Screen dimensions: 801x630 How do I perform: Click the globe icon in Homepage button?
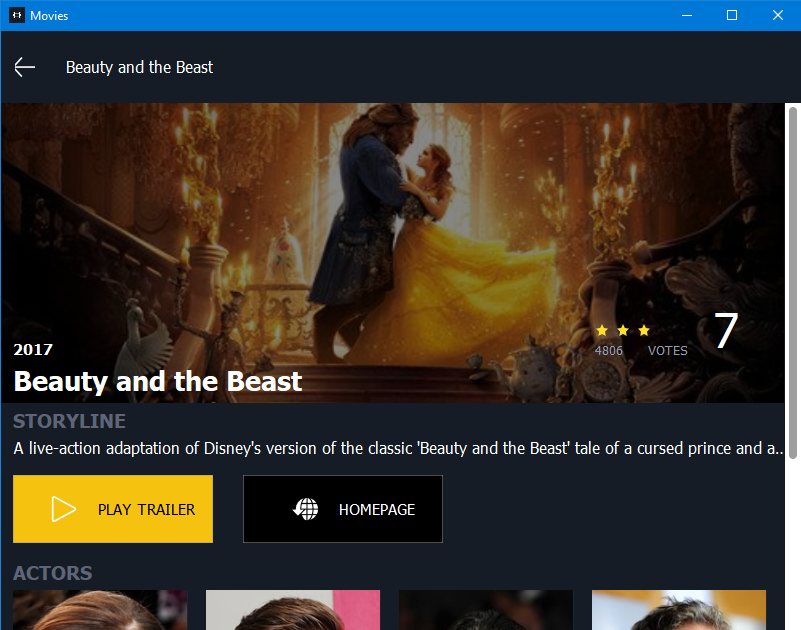(305, 509)
